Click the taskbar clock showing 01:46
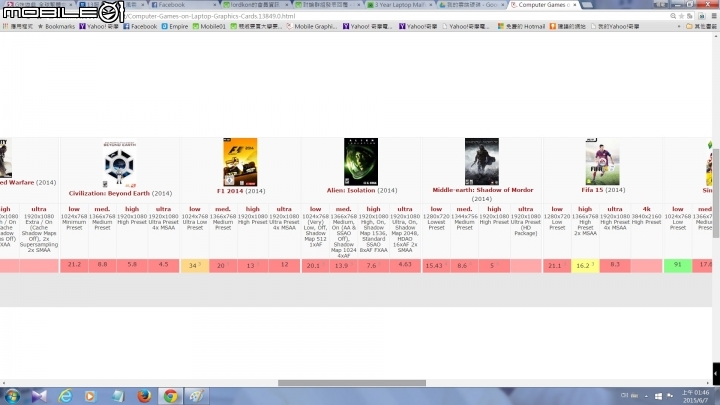This screenshot has width=720, height=405. [x=695, y=396]
